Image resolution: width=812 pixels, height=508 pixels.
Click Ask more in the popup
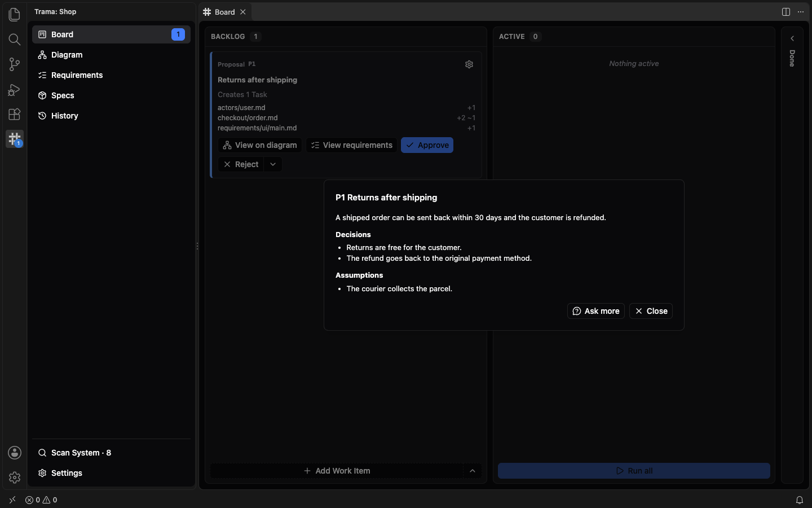[596, 311]
